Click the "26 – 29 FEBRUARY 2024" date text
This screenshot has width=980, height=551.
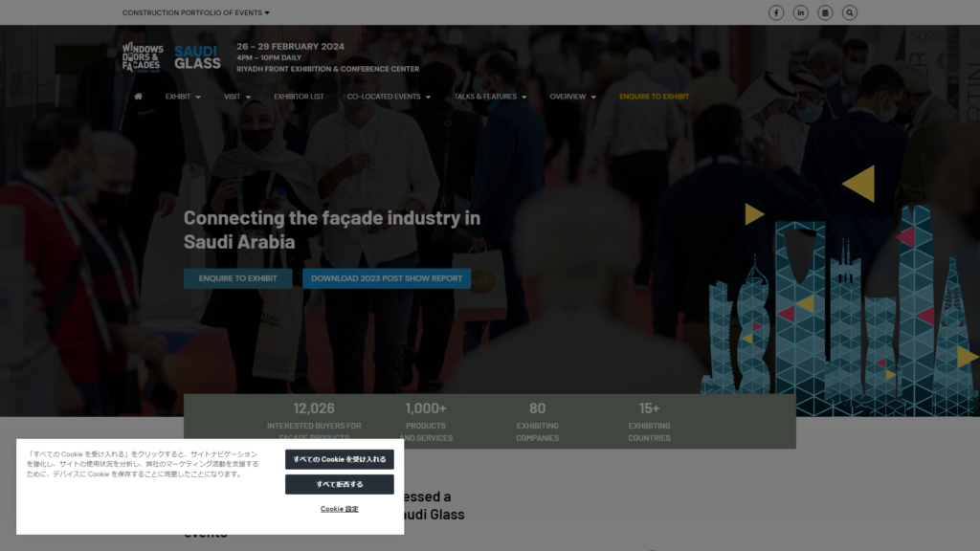coord(290,46)
